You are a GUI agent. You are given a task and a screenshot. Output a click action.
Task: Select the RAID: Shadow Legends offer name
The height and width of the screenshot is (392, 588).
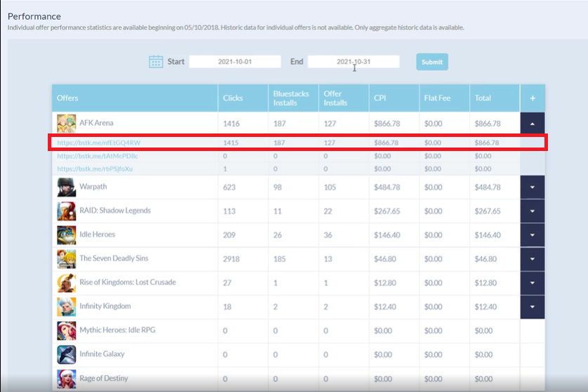(115, 211)
